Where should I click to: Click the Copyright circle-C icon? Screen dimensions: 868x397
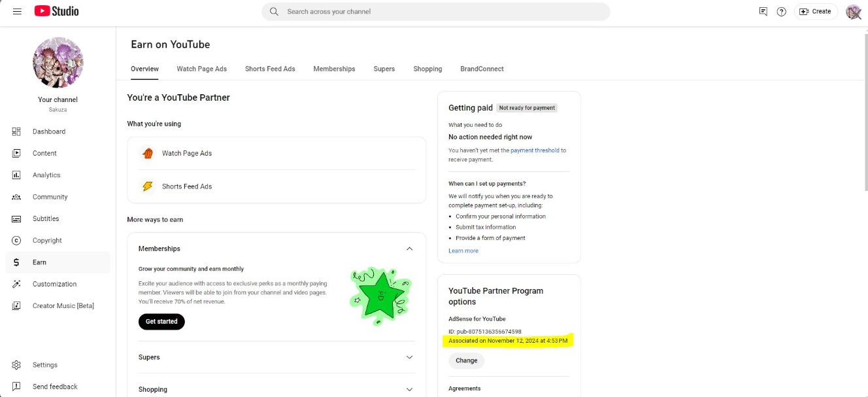pyautogui.click(x=17, y=241)
